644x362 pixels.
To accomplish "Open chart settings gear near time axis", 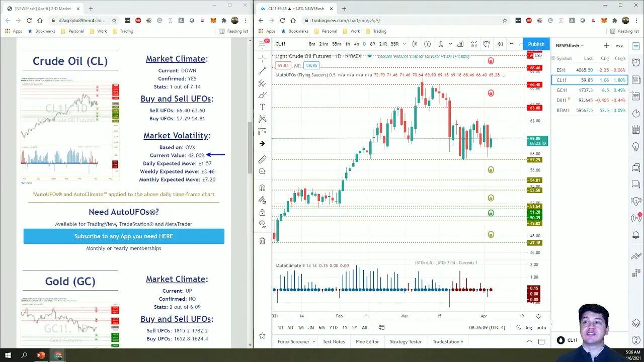I will coord(538,316).
